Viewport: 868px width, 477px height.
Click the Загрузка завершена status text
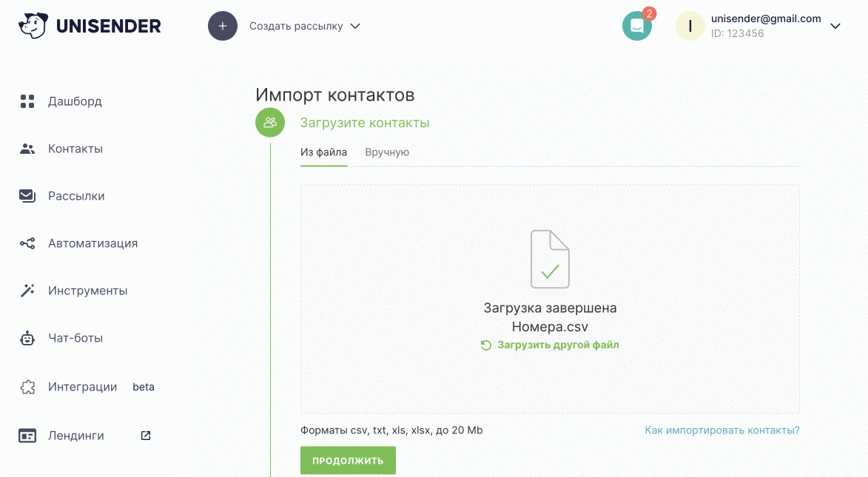click(551, 308)
